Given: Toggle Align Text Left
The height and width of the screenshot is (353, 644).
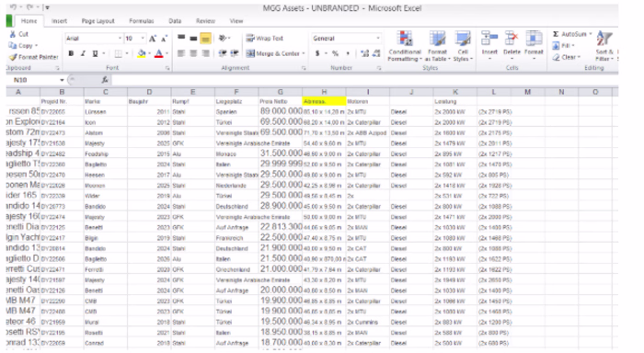Looking at the screenshot, I should coord(181,53).
